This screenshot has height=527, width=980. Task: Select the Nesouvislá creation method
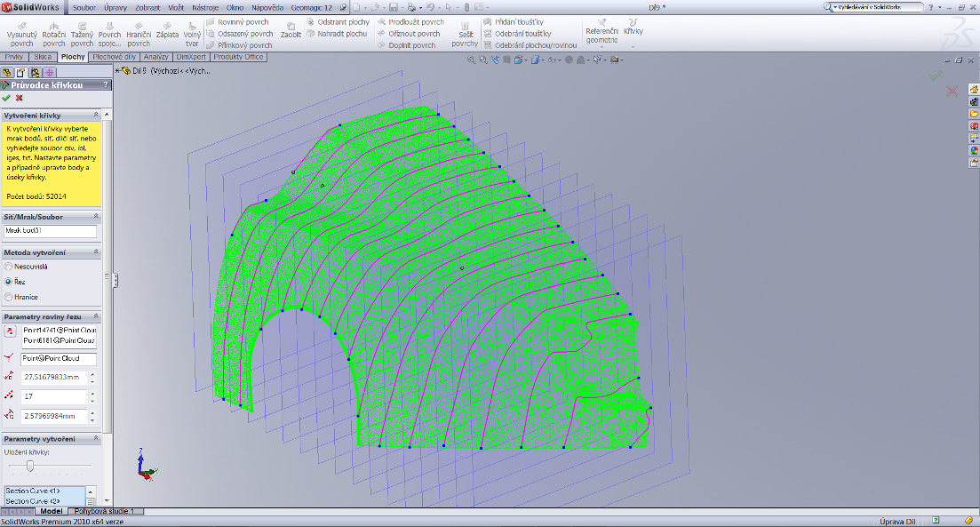point(9,266)
